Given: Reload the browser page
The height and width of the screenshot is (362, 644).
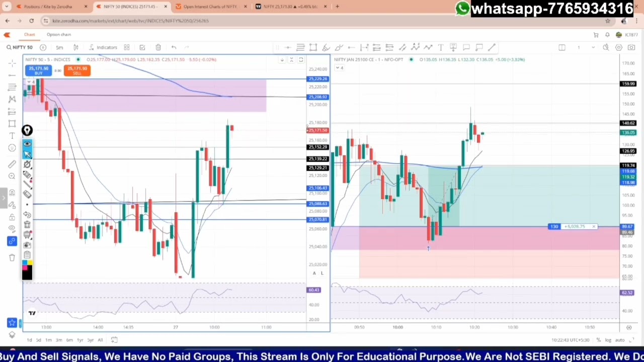Looking at the screenshot, I should pos(31,21).
